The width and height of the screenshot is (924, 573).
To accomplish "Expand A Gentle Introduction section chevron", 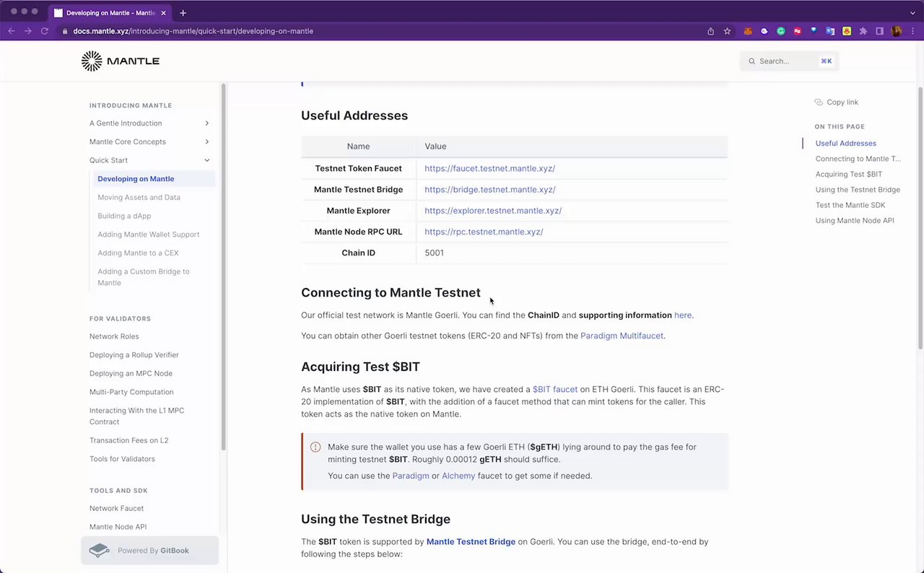I will click(x=206, y=123).
